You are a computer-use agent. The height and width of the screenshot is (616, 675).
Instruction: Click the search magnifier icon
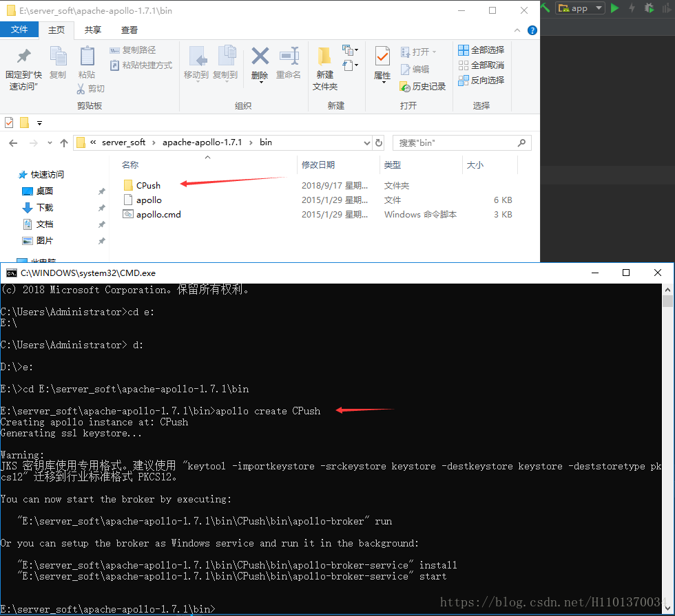(521, 143)
